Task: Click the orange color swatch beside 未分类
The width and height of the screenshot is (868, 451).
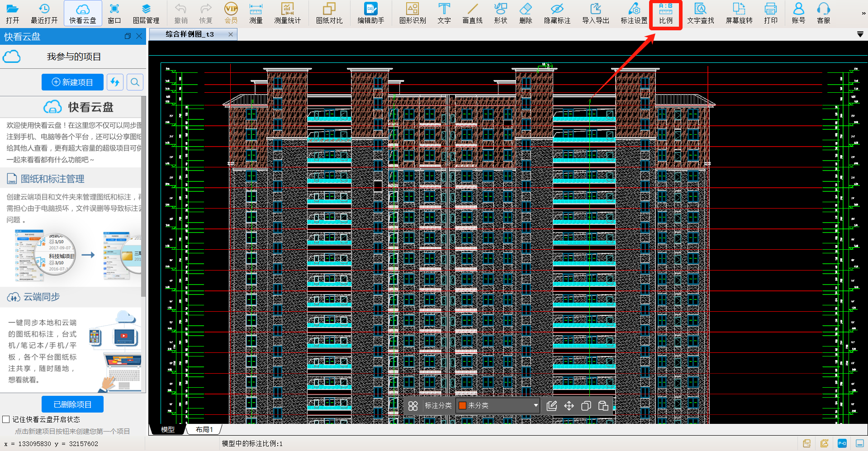Action: 462,405
